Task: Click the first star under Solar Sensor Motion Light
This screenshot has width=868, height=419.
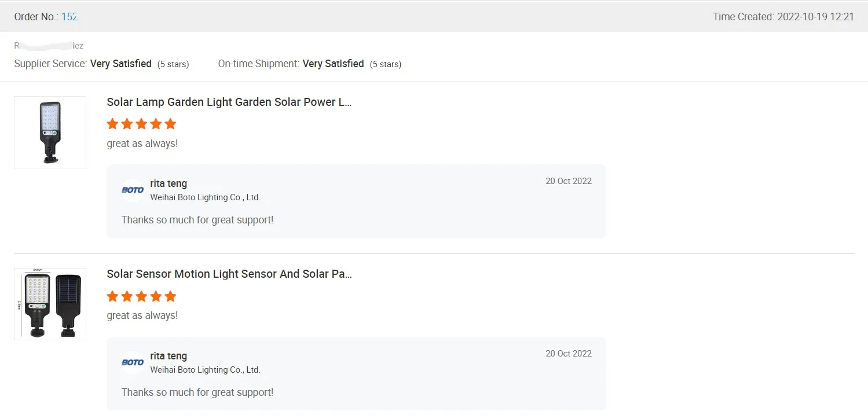Action: 112,296
